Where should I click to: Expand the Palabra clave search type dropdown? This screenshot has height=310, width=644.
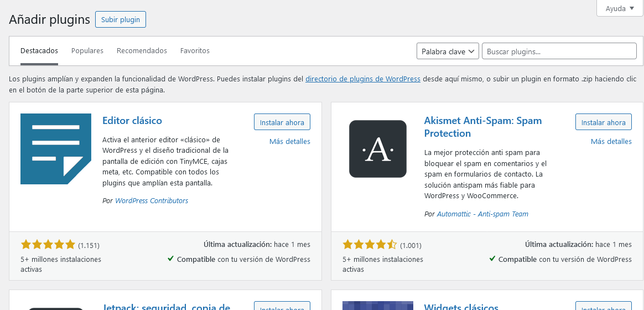448,51
